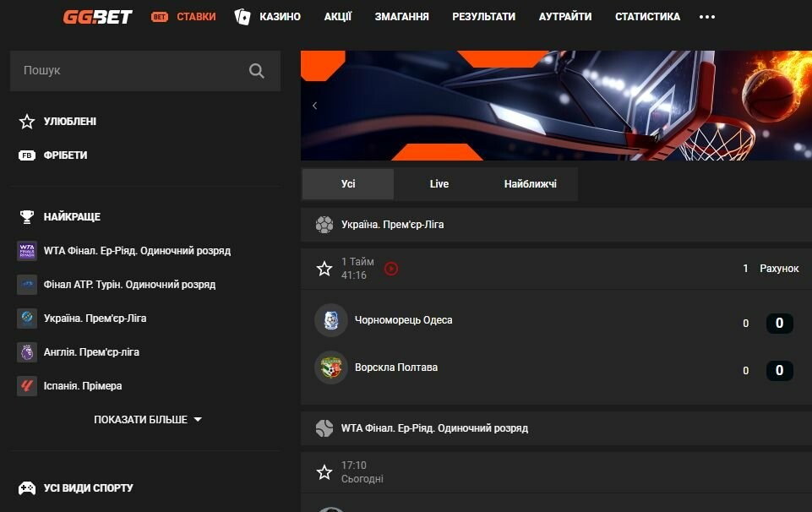Screen dimensions: 812x512
Task: Click the FB freebet icon
Action: click(x=27, y=155)
